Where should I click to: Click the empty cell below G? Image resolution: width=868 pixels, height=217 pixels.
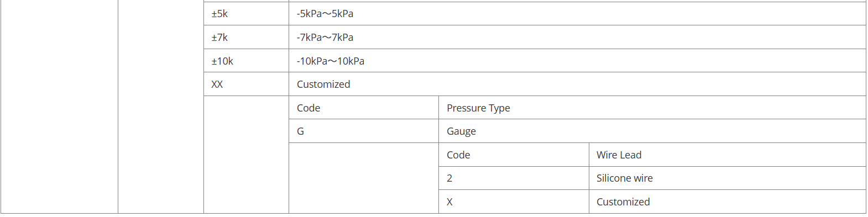(x=364, y=178)
